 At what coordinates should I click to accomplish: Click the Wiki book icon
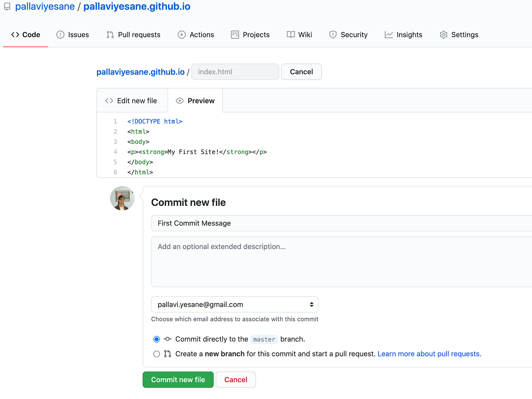[x=291, y=35]
